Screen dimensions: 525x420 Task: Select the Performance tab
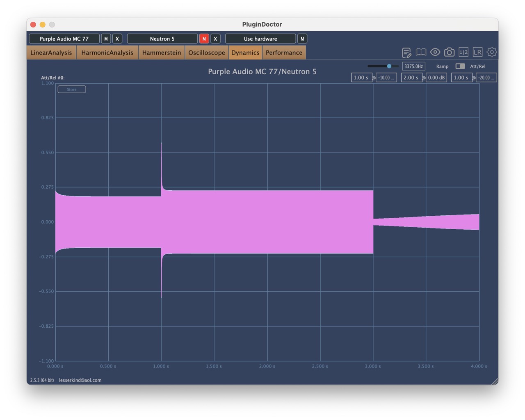click(284, 52)
